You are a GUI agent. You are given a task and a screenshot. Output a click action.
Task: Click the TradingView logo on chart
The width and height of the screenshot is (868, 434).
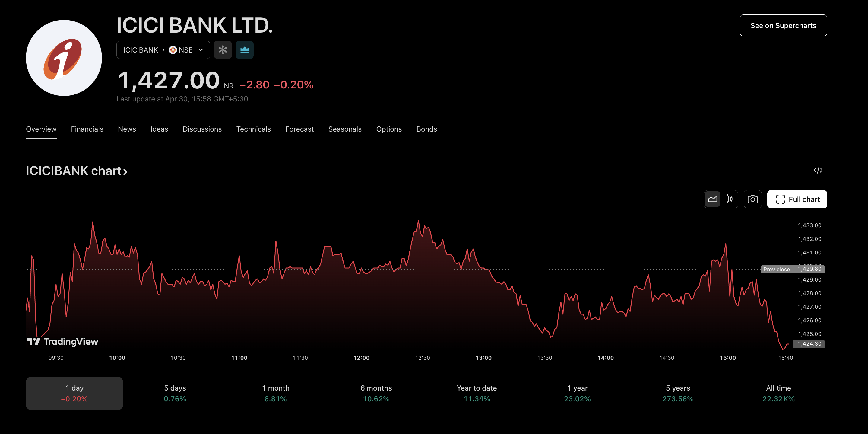tap(62, 342)
